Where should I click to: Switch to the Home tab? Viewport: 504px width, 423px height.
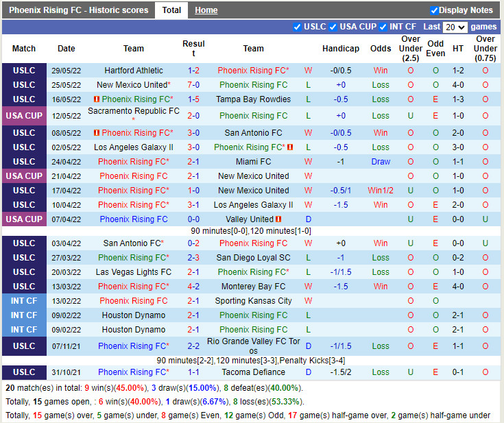coord(206,10)
